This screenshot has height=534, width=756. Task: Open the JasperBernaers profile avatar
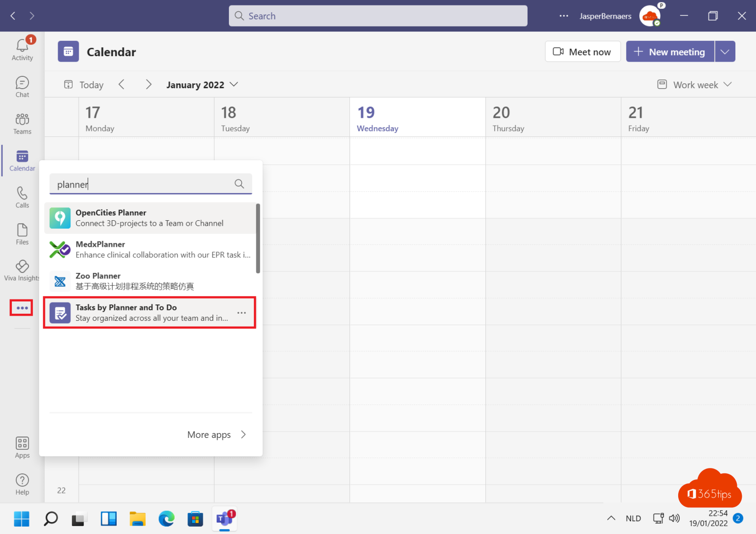click(x=649, y=15)
